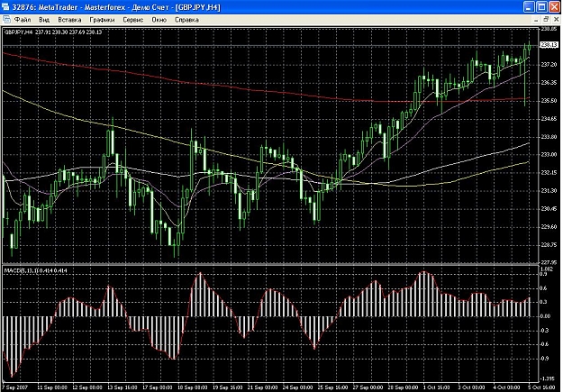
Task: Open the Вид menu
Action: pyautogui.click(x=44, y=20)
